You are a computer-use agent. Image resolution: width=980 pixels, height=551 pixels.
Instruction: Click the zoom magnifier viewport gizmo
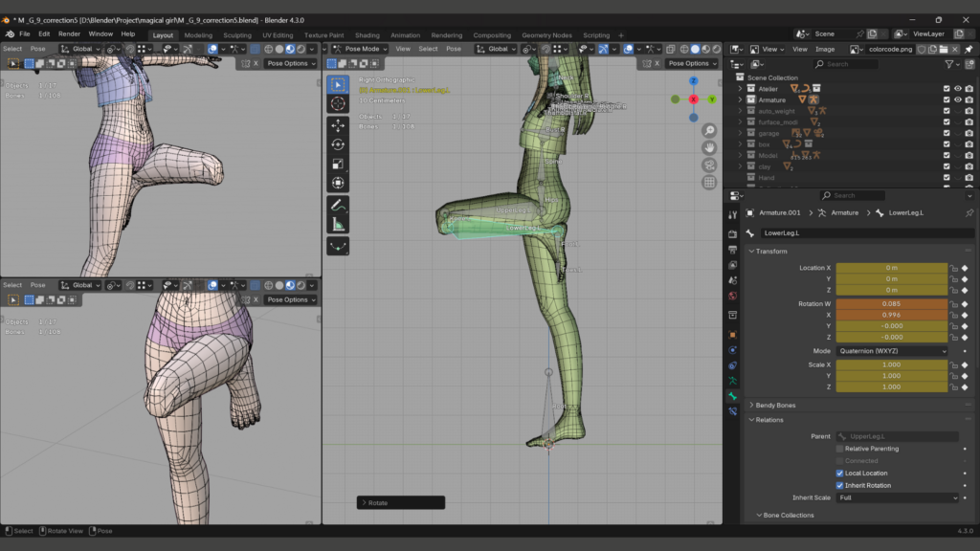point(709,130)
